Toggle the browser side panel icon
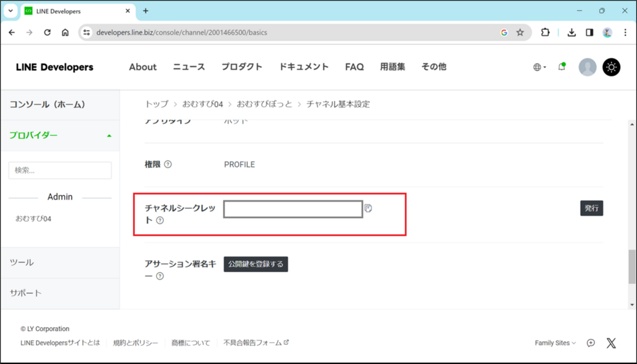This screenshot has height=364, width=637. [589, 32]
